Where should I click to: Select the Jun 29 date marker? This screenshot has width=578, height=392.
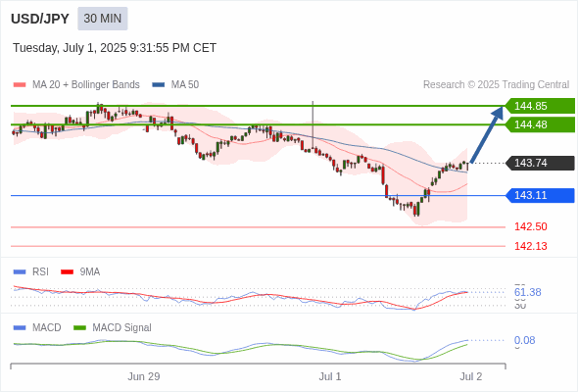[144, 376]
